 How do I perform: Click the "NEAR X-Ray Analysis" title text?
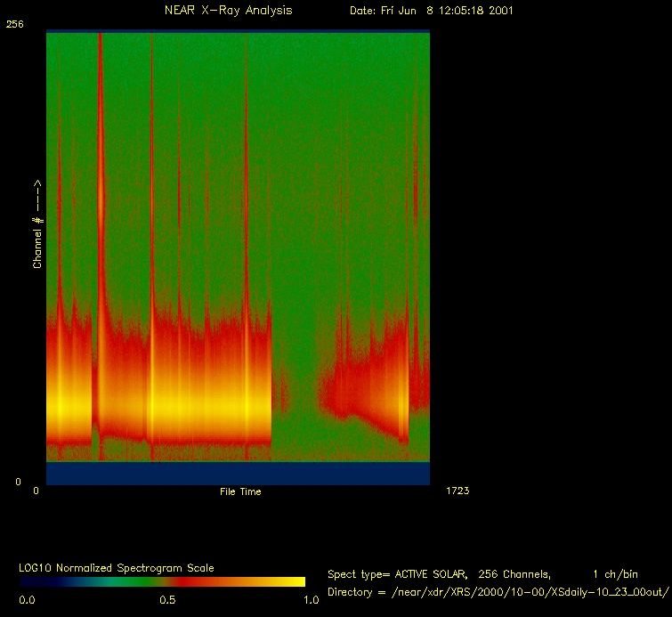(228, 11)
